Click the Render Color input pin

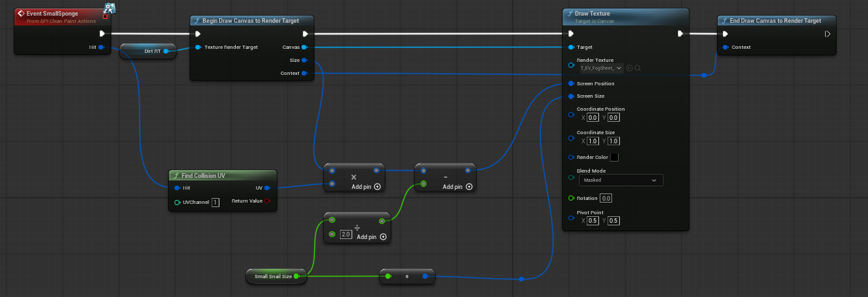coord(571,157)
